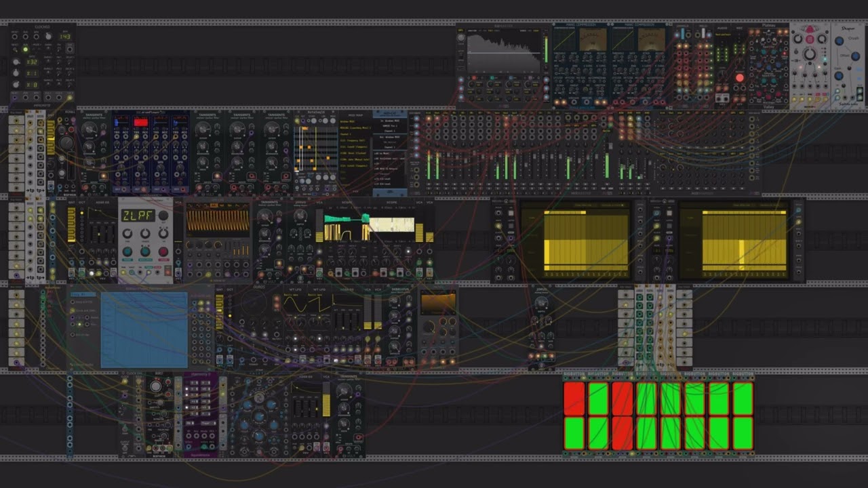The width and height of the screenshot is (868, 488).
Task: Click the ZLPF filter name display
Action: click(x=138, y=216)
